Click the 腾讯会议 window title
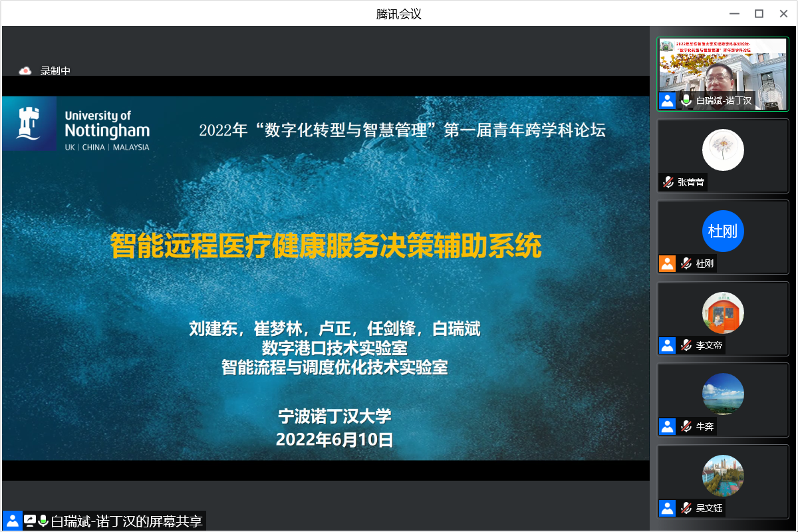 coord(399,13)
